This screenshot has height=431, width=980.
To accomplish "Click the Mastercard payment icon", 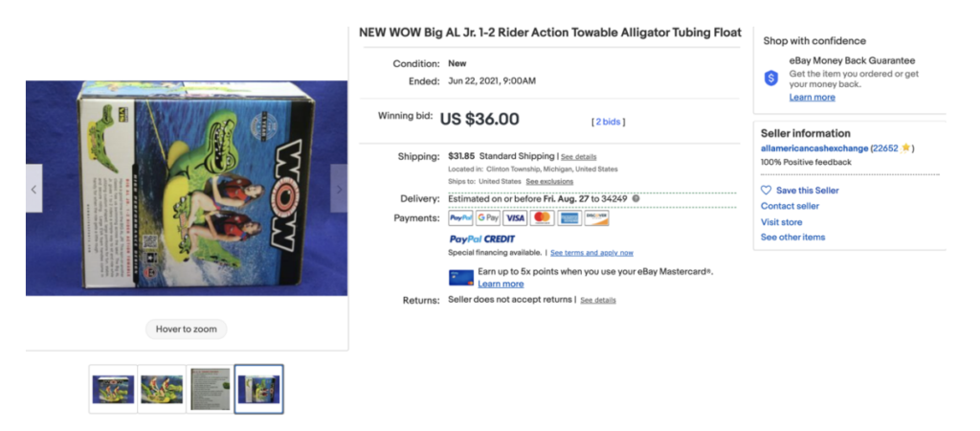I will [x=543, y=218].
